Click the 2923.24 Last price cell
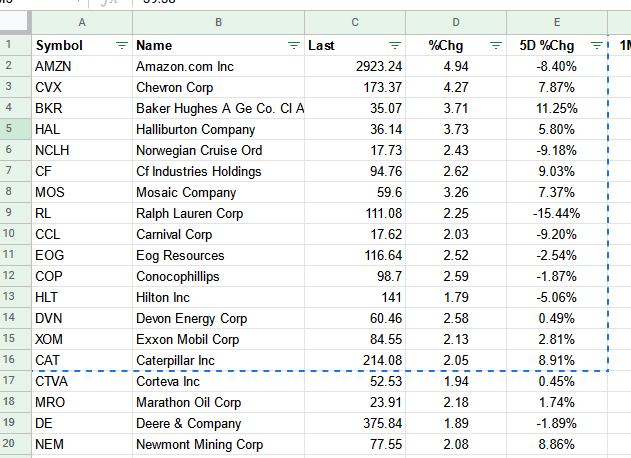This screenshot has height=458, width=631. coord(355,66)
